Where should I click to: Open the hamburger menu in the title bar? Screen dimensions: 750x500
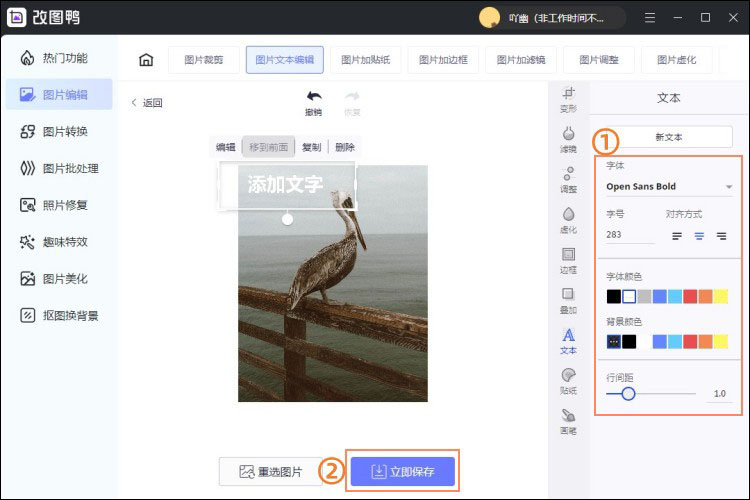coord(650,18)
